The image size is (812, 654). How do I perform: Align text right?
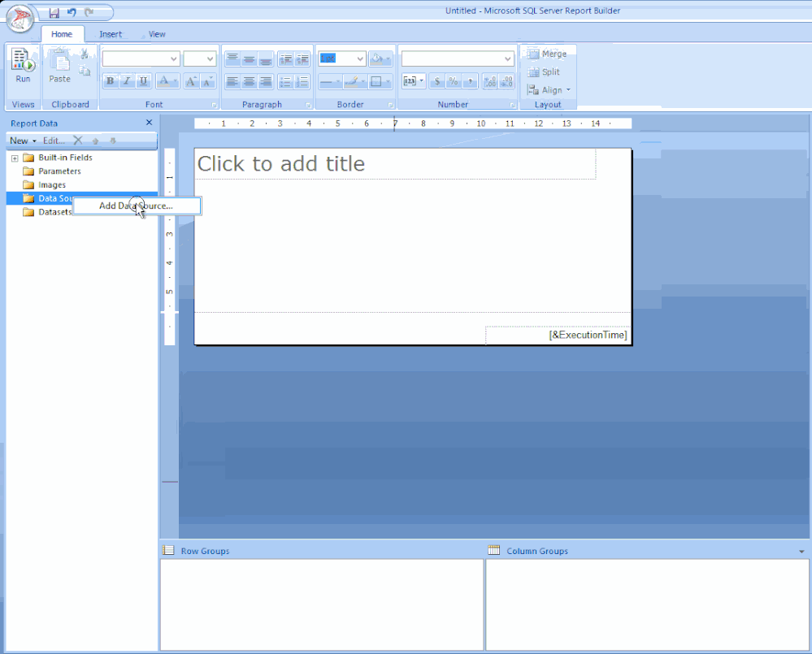coord(266,81)
